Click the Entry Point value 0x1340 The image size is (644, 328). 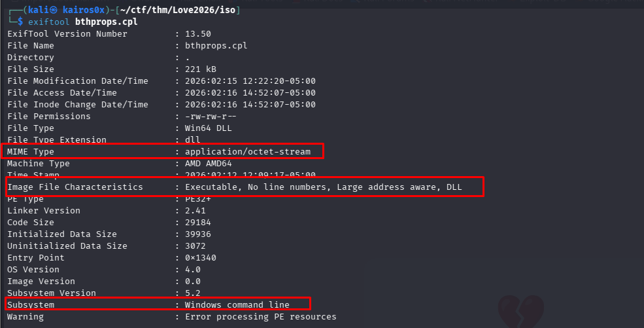[x=201, y=258]
